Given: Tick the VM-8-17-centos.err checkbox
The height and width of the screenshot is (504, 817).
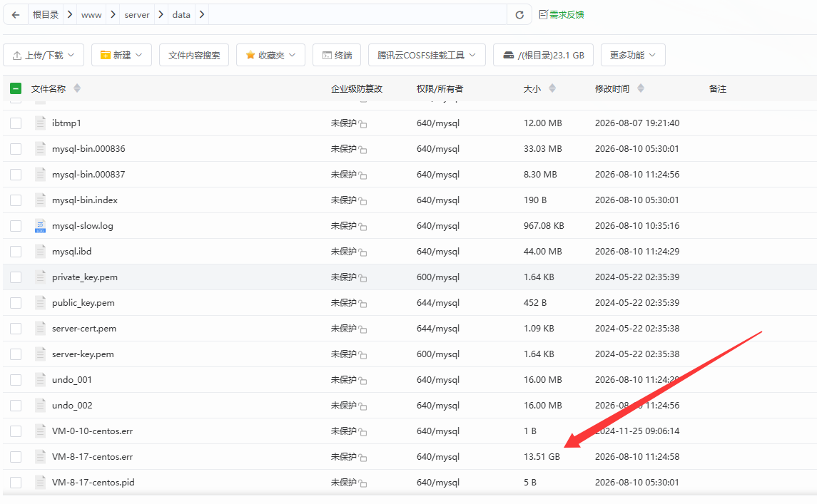Looking at the screenshot, I should [x=16, y=457].
